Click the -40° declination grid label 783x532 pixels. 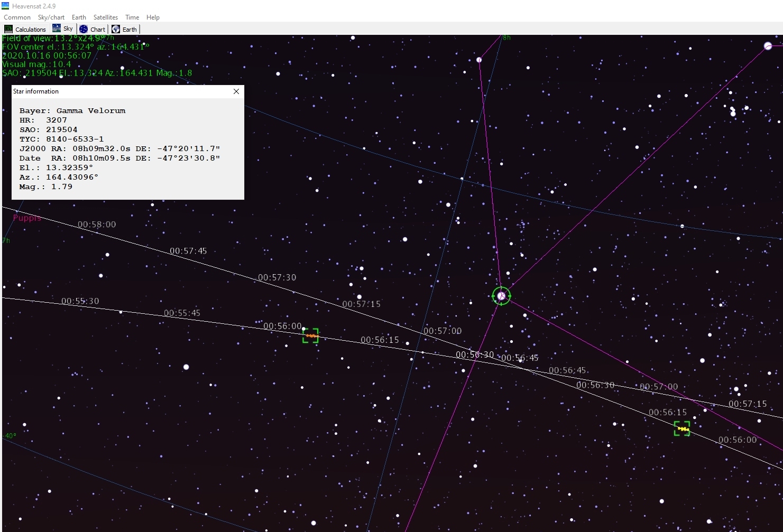point(10,436)
